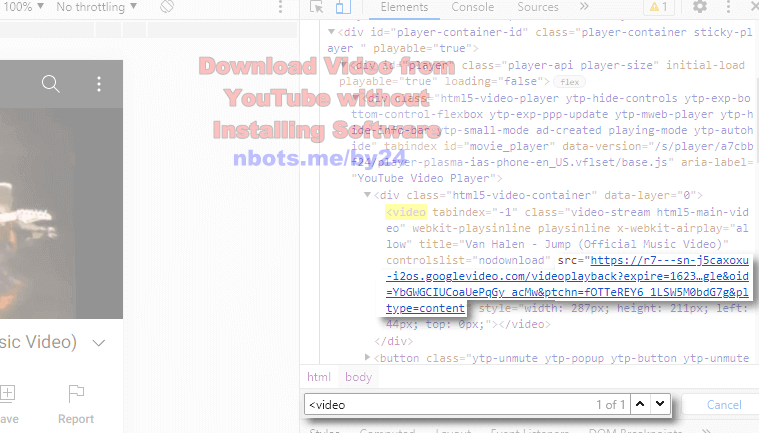Screen dimensions: 759x433
Task: Click the elements panel vertical scrollbar
Action: [756, 119]
